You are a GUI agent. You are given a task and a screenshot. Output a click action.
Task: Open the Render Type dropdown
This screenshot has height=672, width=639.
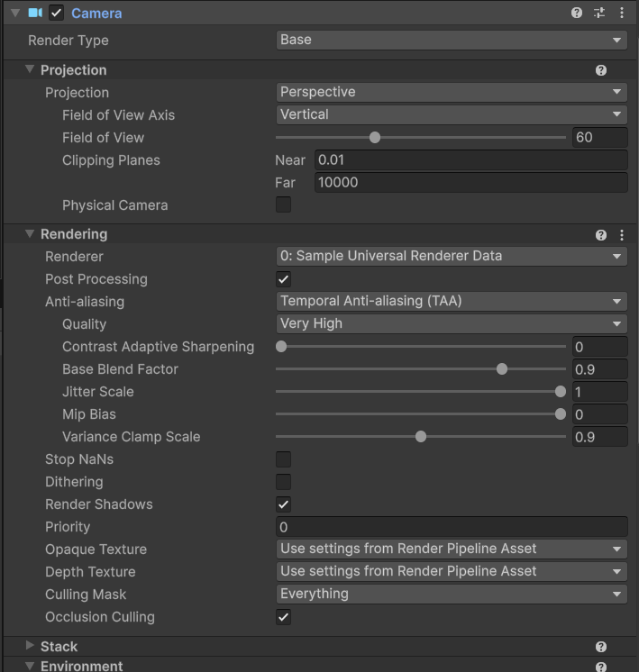451,40
